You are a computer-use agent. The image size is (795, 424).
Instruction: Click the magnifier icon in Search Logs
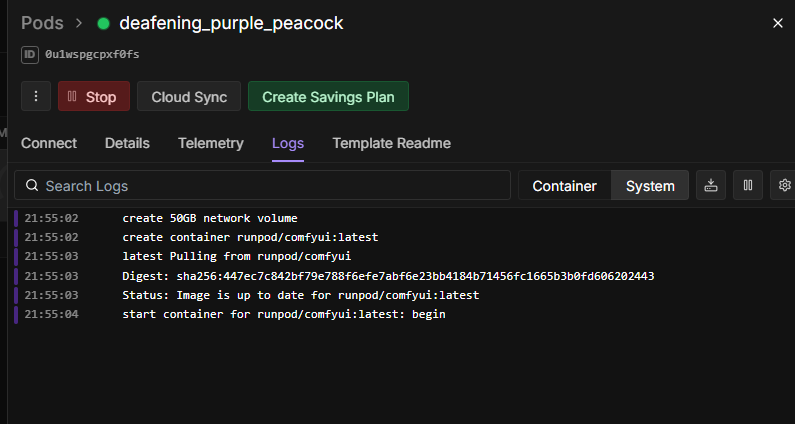click(33, 186)
